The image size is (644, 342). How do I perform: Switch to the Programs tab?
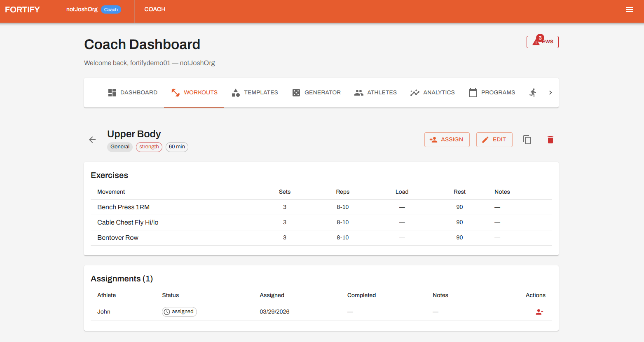[492, 93]
